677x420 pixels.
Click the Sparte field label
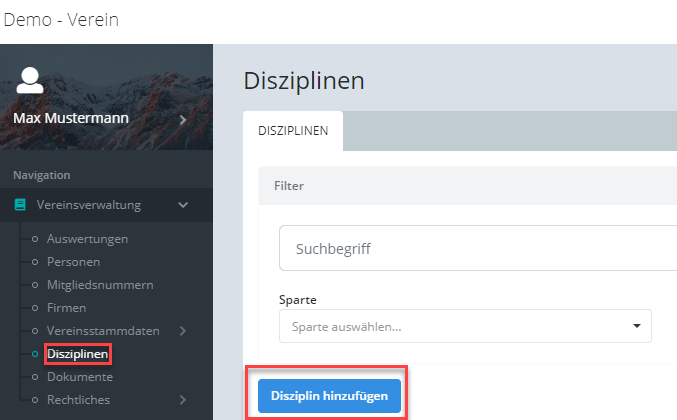coord(297,300)
